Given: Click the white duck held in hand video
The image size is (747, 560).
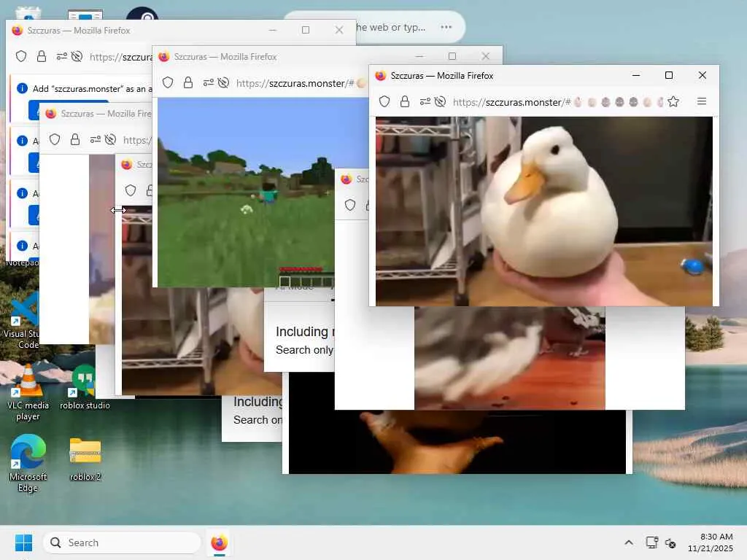Looking at the screenshot, I should (544, 211).
